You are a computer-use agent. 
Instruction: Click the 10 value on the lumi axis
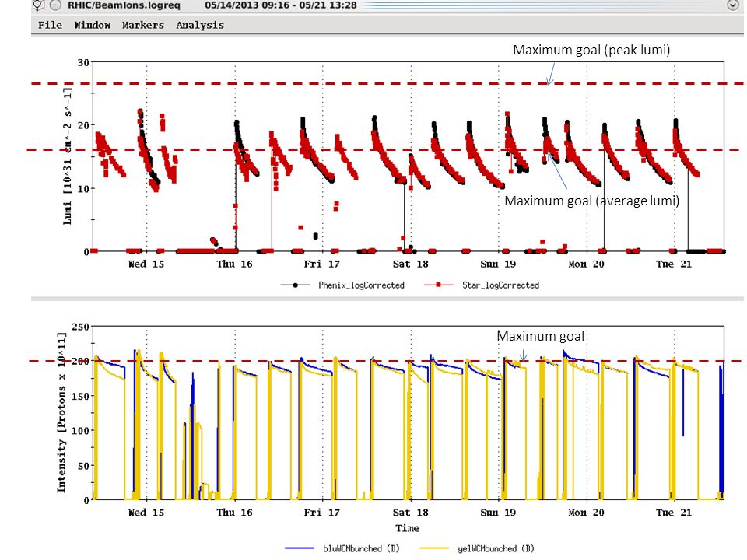pos(83,189)
